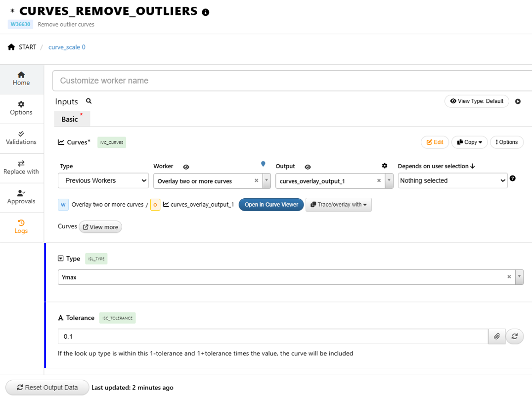
Task: Click the Customize worker name field
Action: (292, 81)
